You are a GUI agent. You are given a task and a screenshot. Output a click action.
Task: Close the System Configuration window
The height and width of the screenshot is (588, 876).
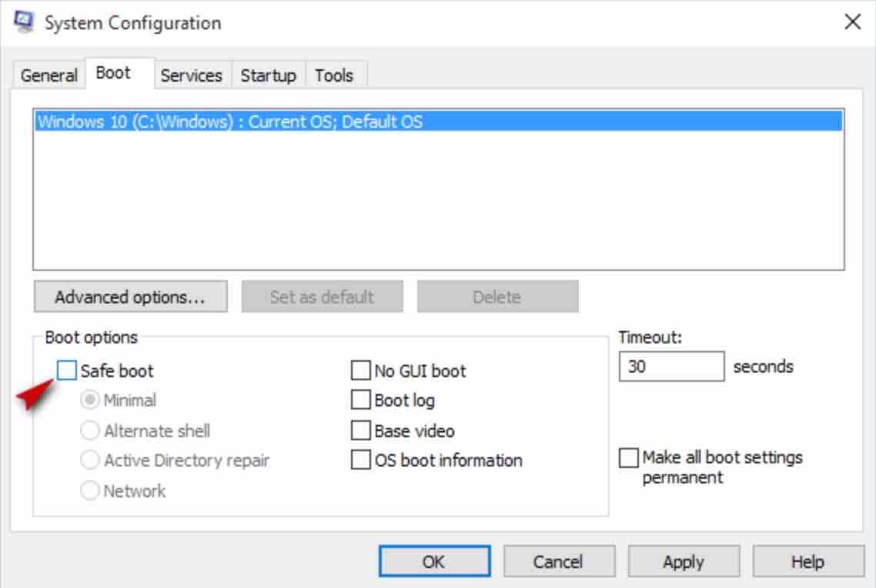tap(853, 22)
